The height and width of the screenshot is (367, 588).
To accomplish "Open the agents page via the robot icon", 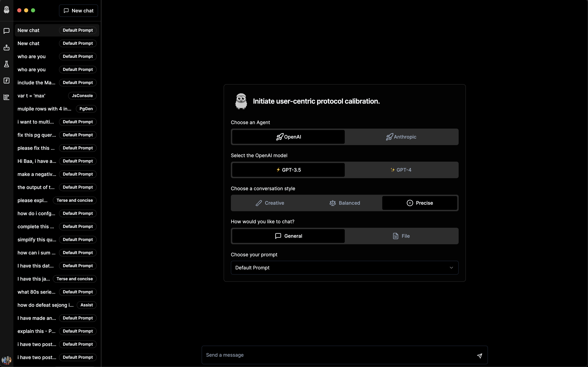I will tap(7, 48).
